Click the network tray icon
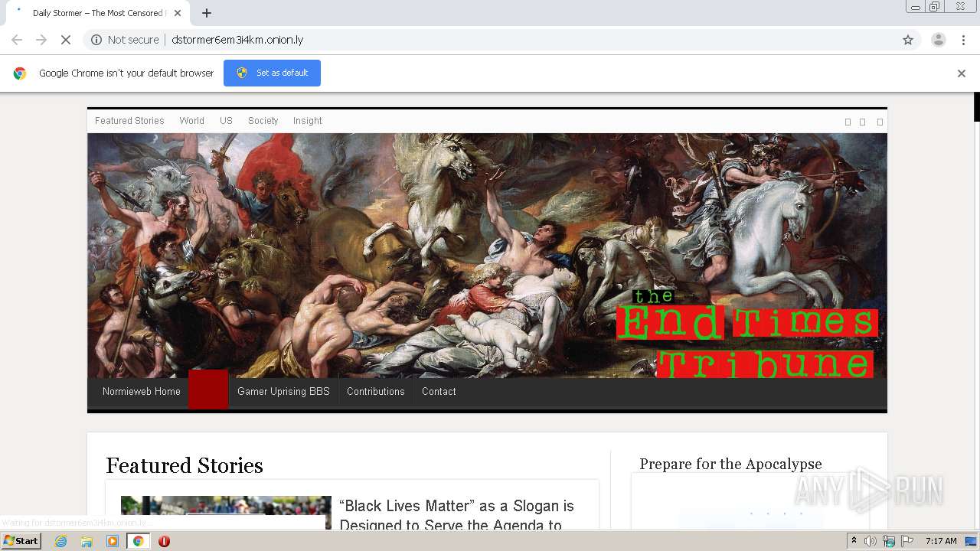The height and width of the screenshot is (551, 980). tap(889, 541)
